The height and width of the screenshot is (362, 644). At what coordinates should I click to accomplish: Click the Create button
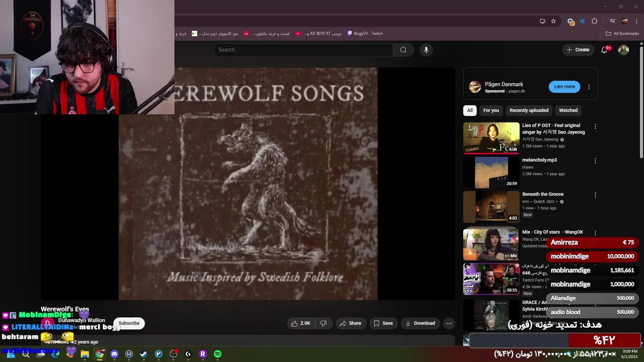pos(578,50)
